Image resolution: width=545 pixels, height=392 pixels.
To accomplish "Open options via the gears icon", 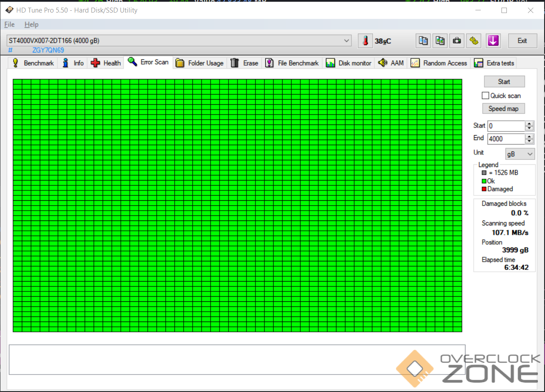I will pyautogui.click(x=474, y=41).
